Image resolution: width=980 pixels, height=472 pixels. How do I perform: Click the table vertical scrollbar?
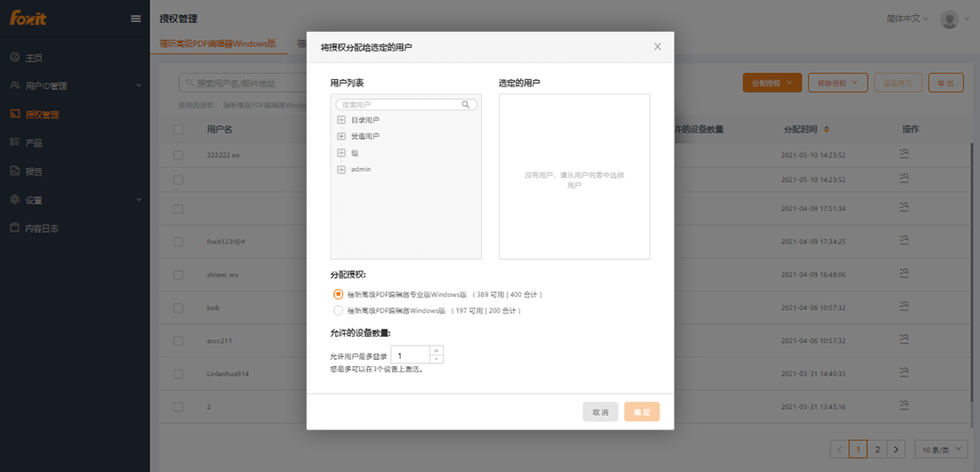click(971, 272)
